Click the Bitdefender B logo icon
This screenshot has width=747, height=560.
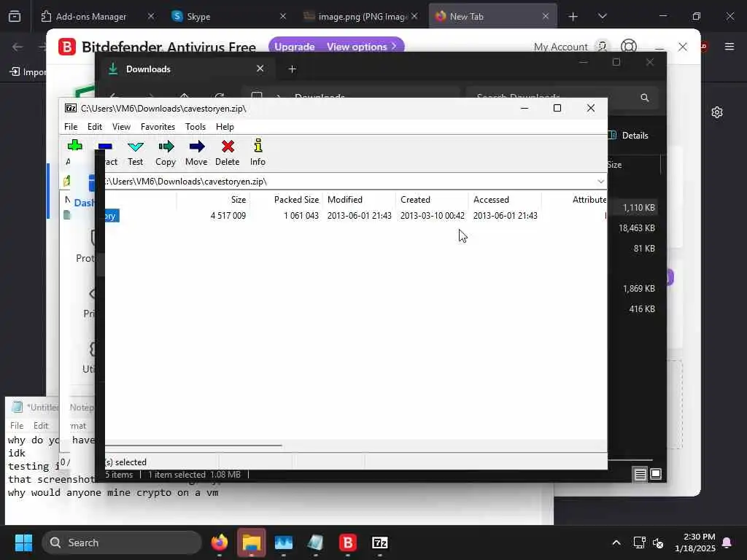coord(66,47)
